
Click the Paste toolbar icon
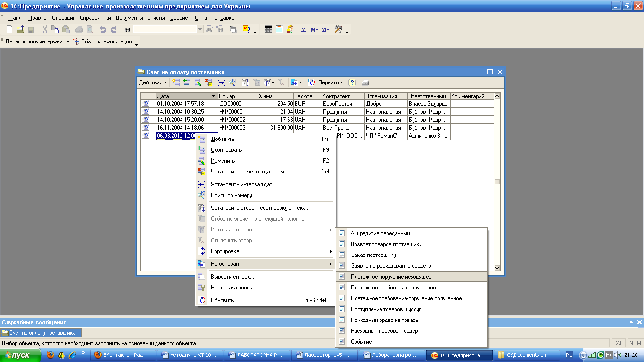66,29
